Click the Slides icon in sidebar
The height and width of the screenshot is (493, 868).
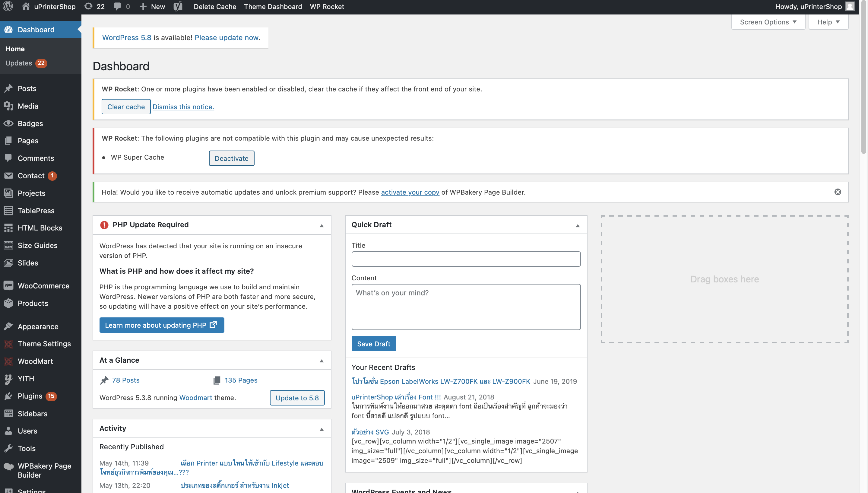[8, 263]
